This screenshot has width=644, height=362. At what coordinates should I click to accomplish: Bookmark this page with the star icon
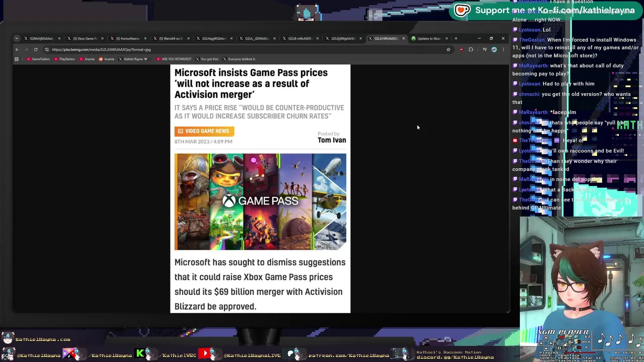448,49
